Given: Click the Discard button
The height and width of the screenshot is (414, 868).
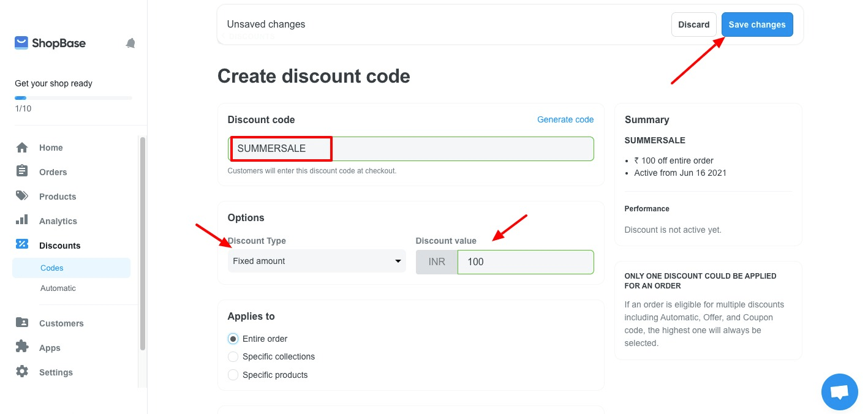Looking at the screenshot, I should pyautogui.click(x=694, y=24).
